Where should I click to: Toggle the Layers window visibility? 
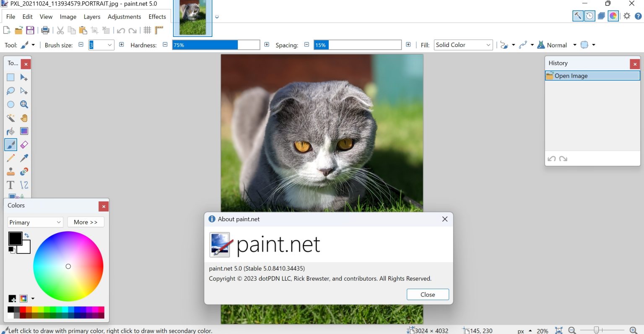[x=601, y=16]
